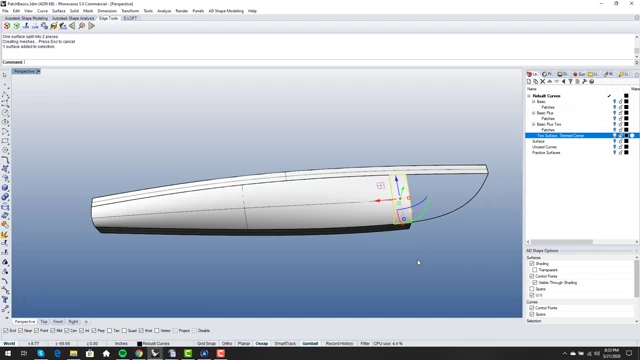Toggle the Mid osnap checkbox

point(53,331)
